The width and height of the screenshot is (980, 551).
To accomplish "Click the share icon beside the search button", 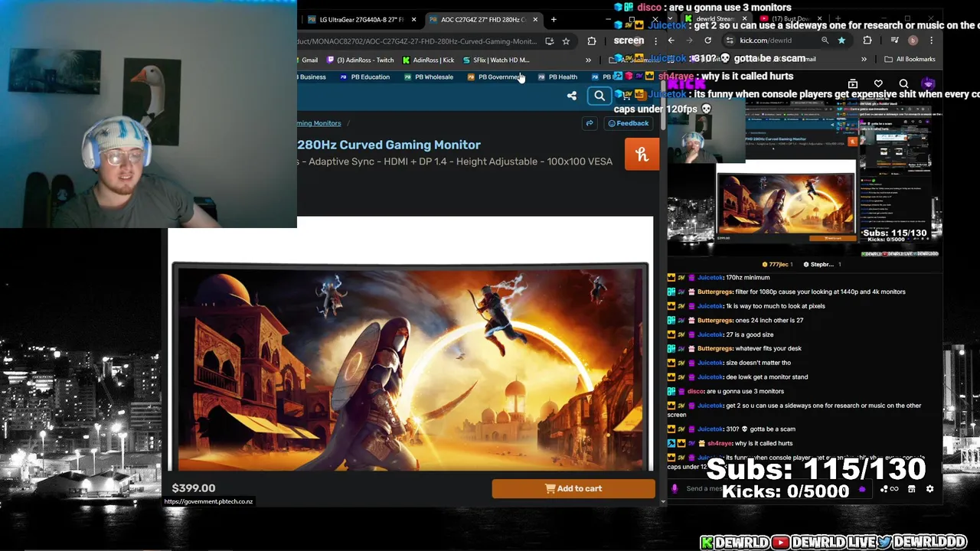I will click(572, 96).
